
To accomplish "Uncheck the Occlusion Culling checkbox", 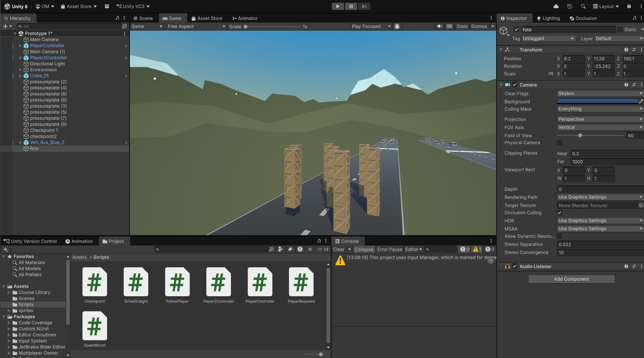I will (560, 213).
